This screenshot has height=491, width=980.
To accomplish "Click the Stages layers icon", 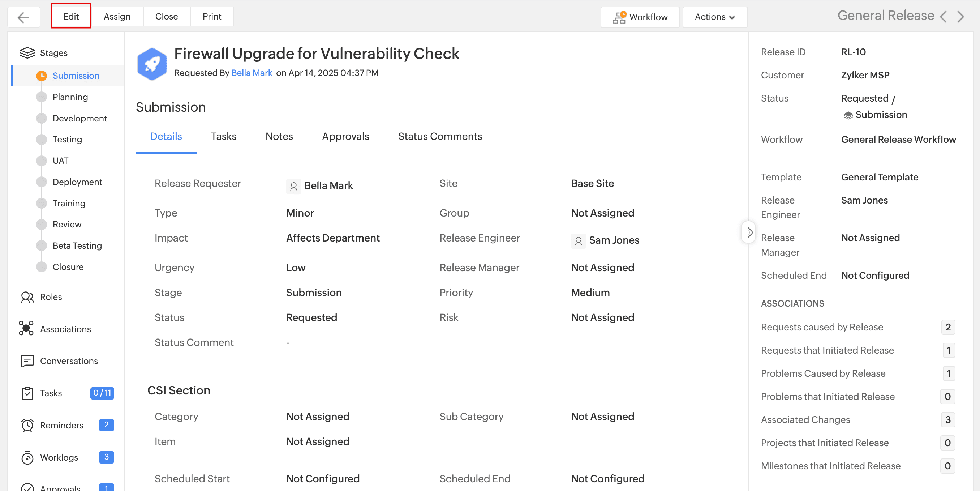I will tap(27, 53).
